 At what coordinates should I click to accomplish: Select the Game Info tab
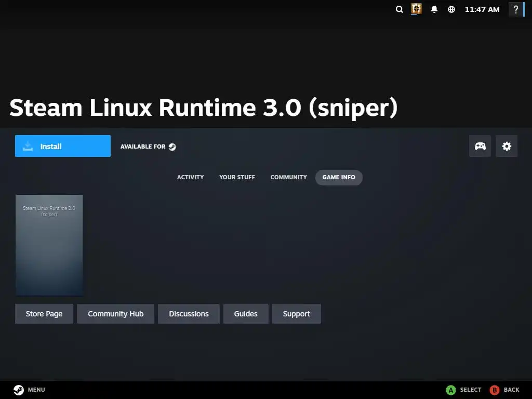339,178
